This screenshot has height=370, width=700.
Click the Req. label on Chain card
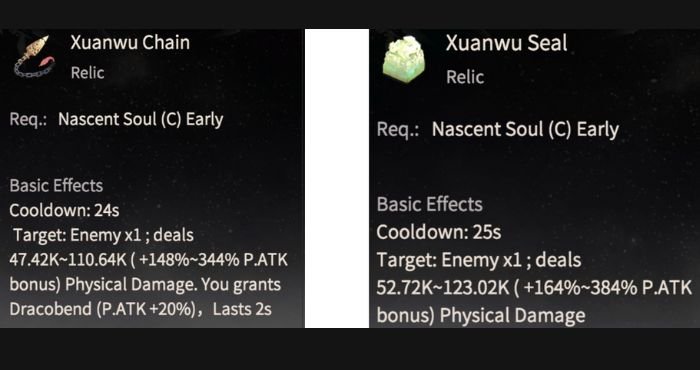pyautogui.click(x=28, y=120)
